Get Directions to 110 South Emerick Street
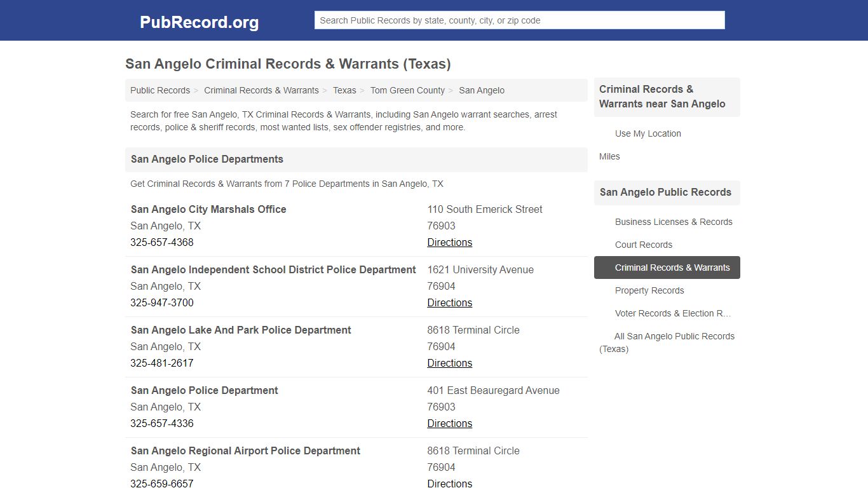 [x=449, y=242]
